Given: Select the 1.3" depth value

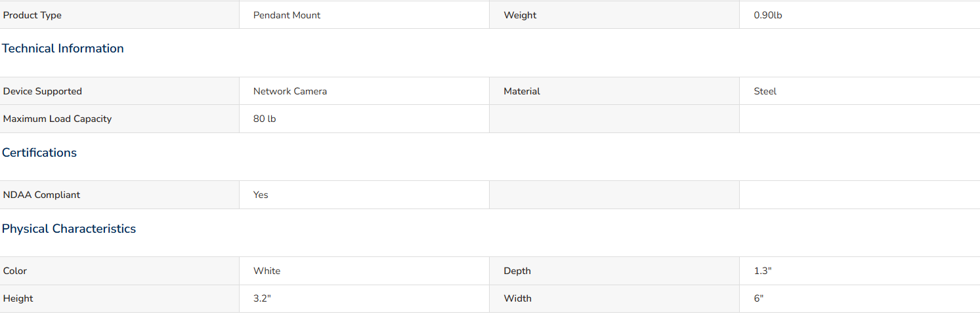Looking at the screenshot, I should [763, 271].
